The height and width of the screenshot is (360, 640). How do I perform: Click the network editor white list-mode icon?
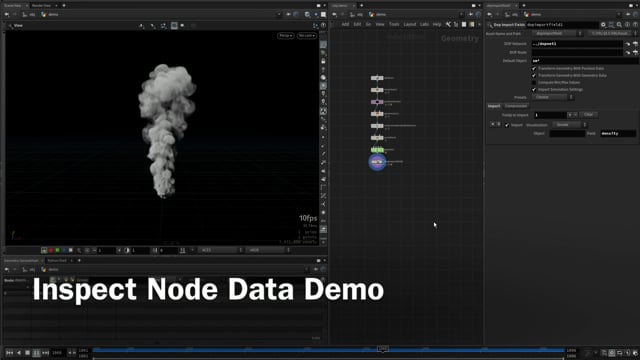point(464,24)
